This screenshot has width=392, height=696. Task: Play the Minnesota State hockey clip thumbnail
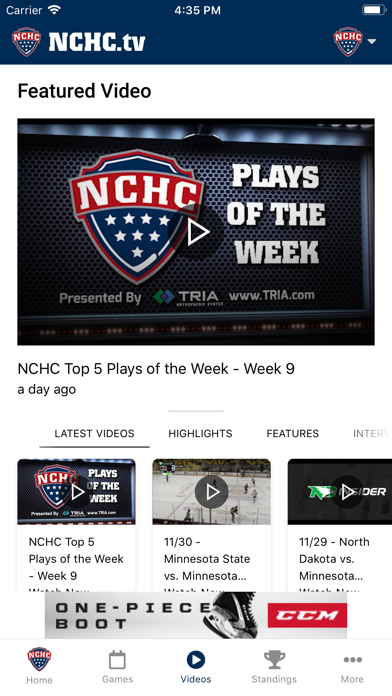(x=212, y=492)
